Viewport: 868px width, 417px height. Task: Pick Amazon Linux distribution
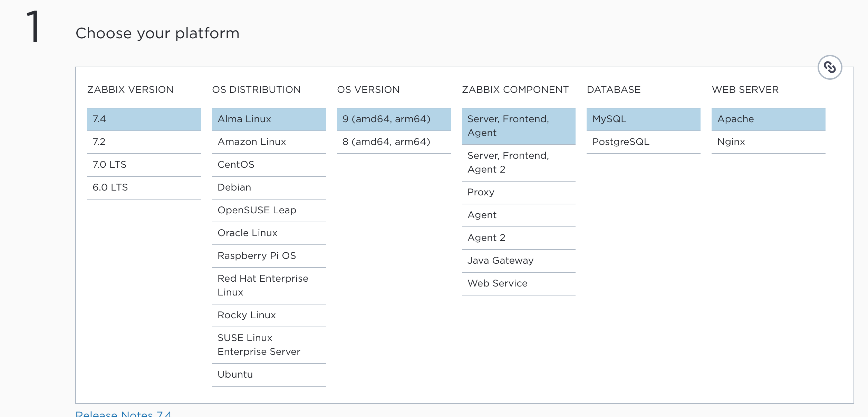(x=269, y=142)
